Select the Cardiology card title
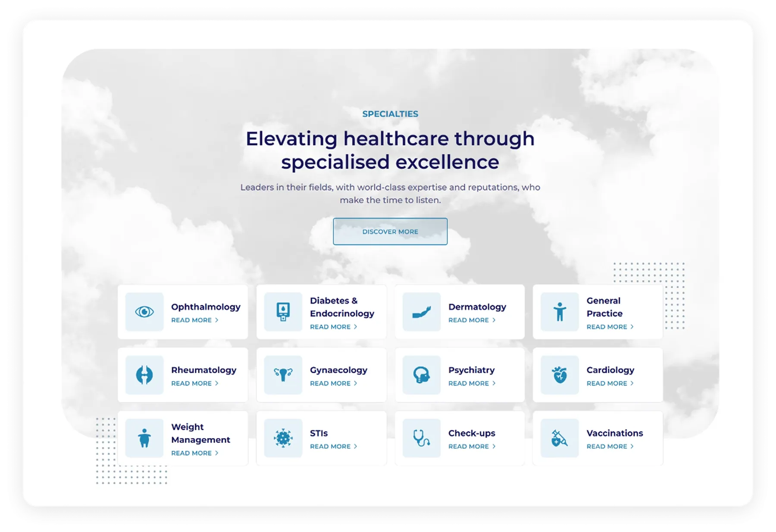776x532 pixels. [610, 370]
